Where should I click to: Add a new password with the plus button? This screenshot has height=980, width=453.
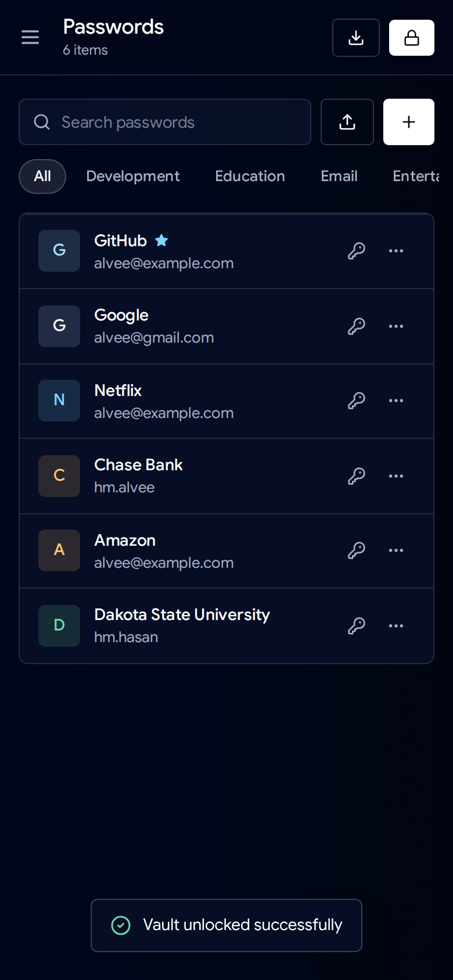pos(409,122)
